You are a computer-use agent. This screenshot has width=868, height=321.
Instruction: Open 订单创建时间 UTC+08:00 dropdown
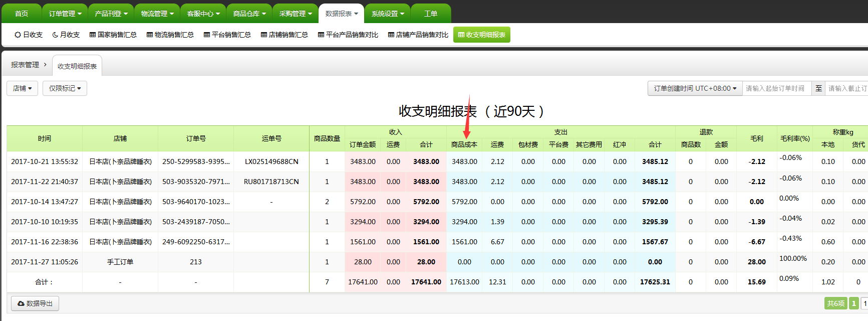click(x=695, y=88)
